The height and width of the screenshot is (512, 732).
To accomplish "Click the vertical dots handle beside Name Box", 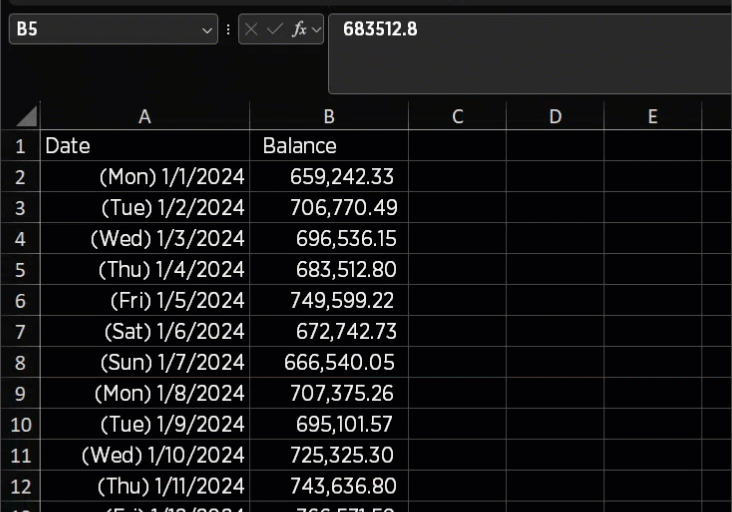I will coord(229,30).
